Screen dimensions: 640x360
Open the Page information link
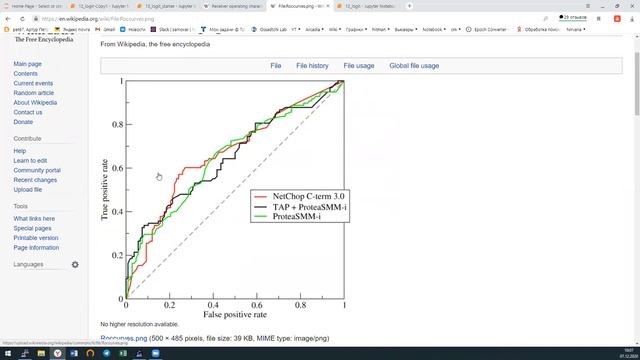tap(36, 248)
